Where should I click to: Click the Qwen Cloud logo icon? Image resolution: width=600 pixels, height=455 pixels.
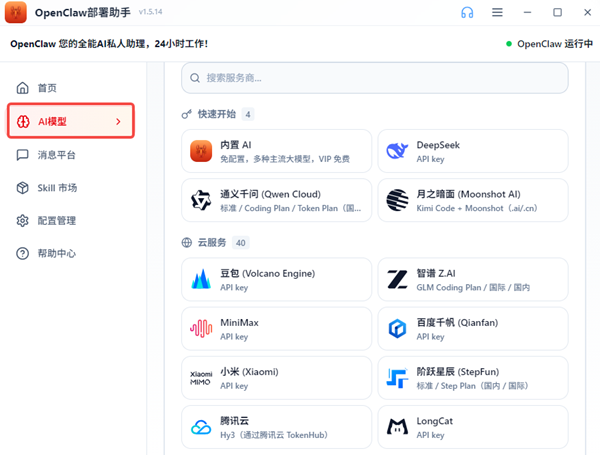click(x=201, y=200)
